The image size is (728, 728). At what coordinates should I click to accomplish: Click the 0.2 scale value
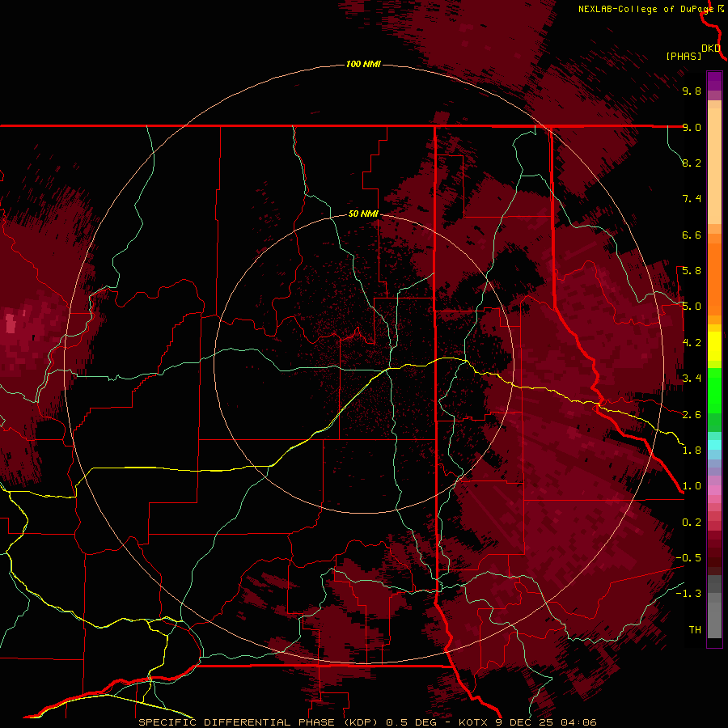[x=692, y=523]
